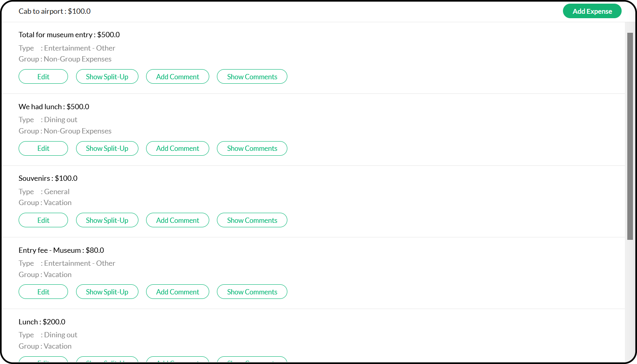Click 'Group : Vacation' under Souvenirs
The image size is (637, 364).
coord(45,203)
